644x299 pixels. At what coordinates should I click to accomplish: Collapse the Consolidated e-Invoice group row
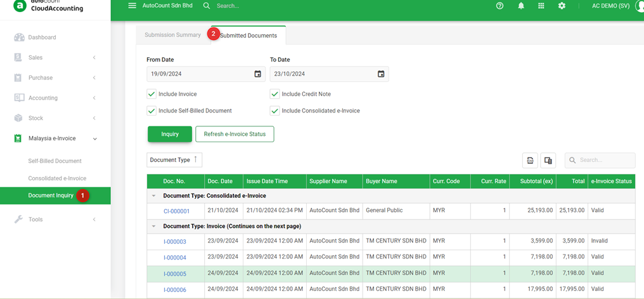[153, 196]
